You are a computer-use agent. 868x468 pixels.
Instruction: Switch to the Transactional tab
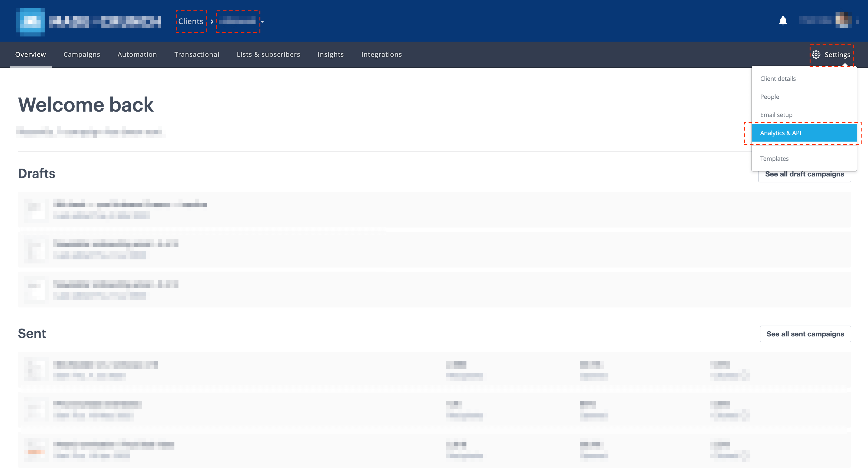click(197, 54)
